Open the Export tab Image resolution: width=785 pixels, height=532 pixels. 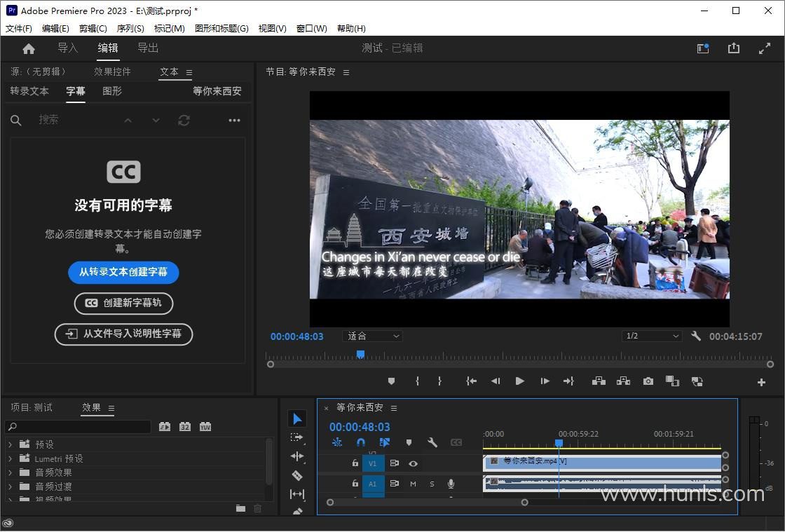click(148, 48)
